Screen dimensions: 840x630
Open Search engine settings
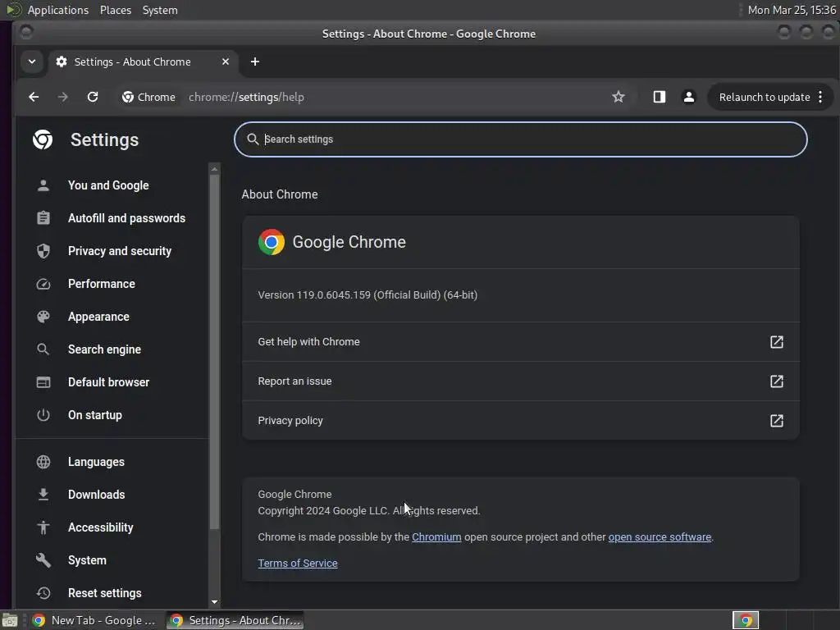click(x=104, y=349)
